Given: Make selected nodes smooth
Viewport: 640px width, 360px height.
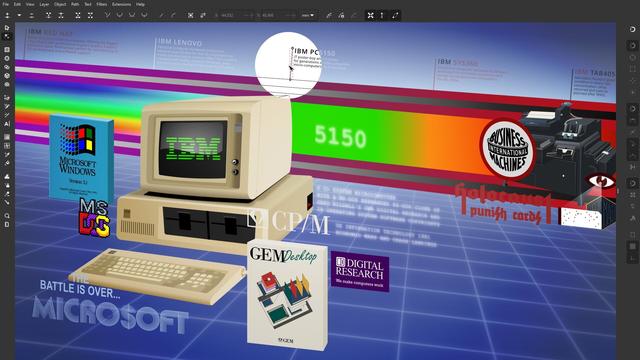Looking at the screenshot, I should [119, 15].
